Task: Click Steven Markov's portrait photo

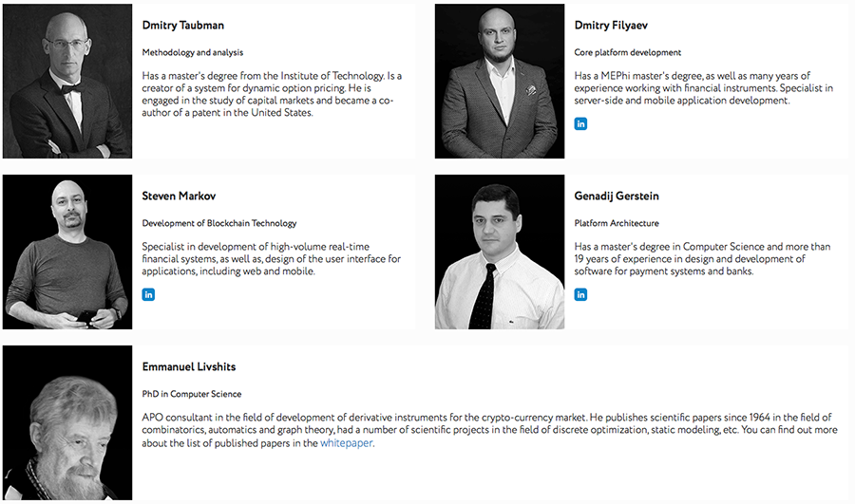Action: point(67,252)
